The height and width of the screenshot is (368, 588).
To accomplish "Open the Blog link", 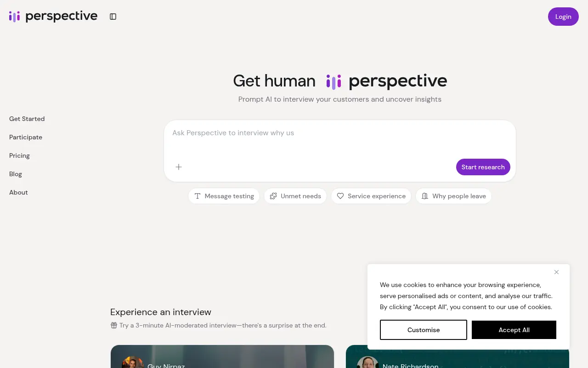I will [15, 174].
